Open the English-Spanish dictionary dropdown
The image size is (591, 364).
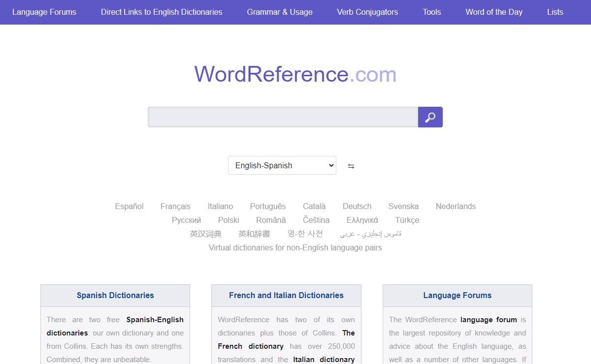point(282,165)
